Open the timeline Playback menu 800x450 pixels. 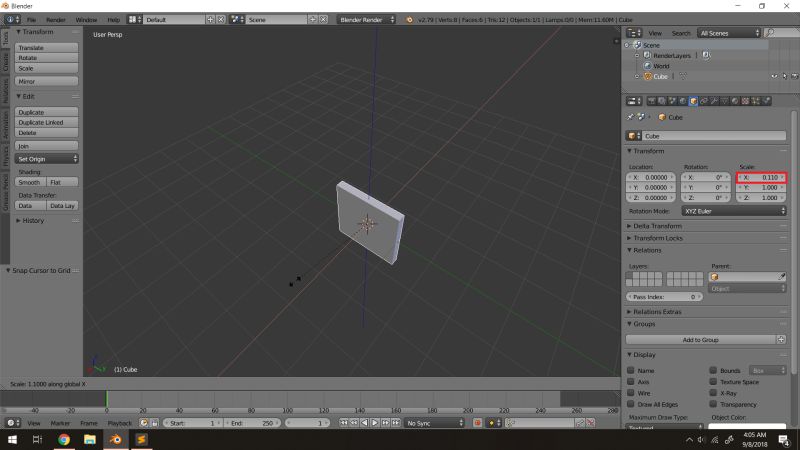pos(119,423)
